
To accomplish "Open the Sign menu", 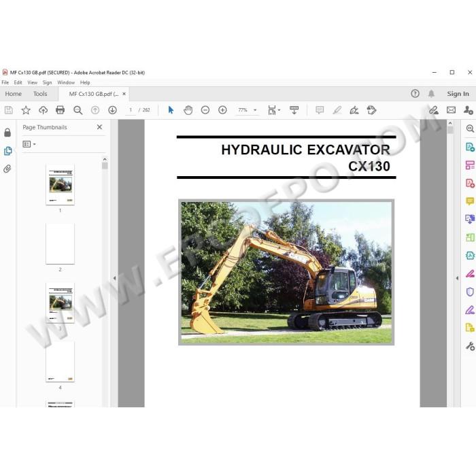I will pos(47,82).
